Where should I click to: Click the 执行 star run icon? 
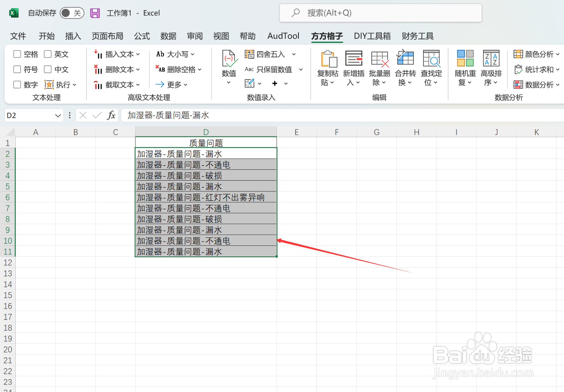click(x=49, y=85)
